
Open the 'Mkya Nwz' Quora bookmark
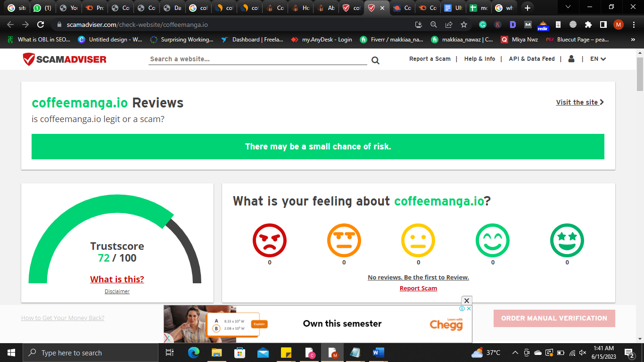(x=520, y=40)
